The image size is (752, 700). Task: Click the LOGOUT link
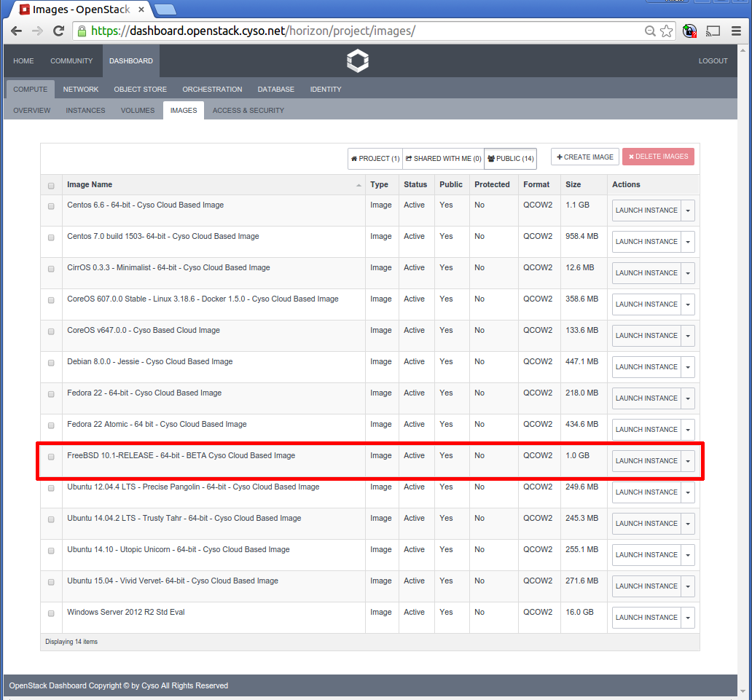point(713,61)
